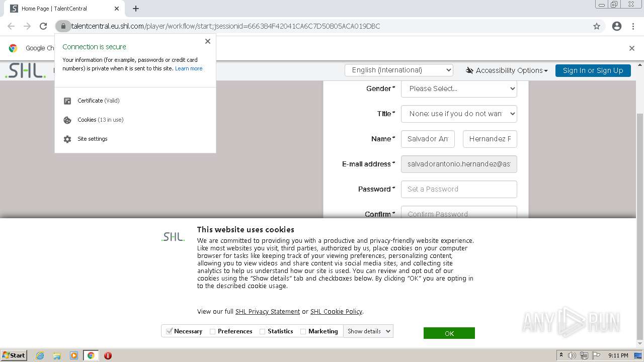The width and height of the screenshot is (644, 362).
Task: Click the taskbar clock showing 9:11 PM
Action: pos(618,355)
